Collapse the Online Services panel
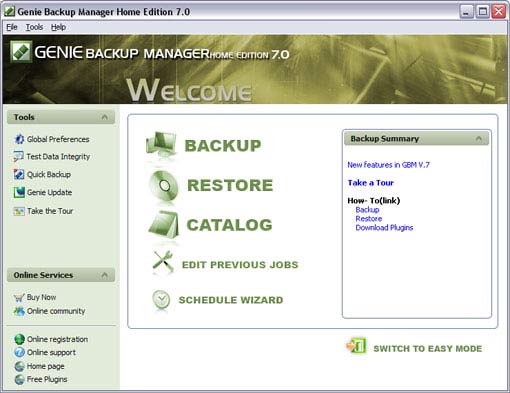Viewport: 510px width, 393px height. pos(104,275)
